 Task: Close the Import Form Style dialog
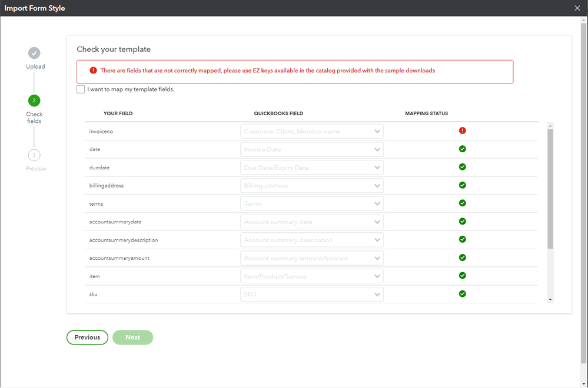pyautogui.click(x=577, y=8)
